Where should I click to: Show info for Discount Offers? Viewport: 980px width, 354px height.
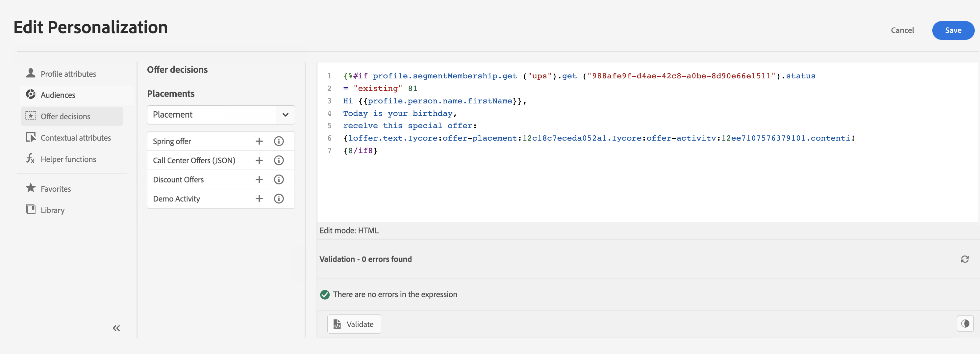coord(279,179)
